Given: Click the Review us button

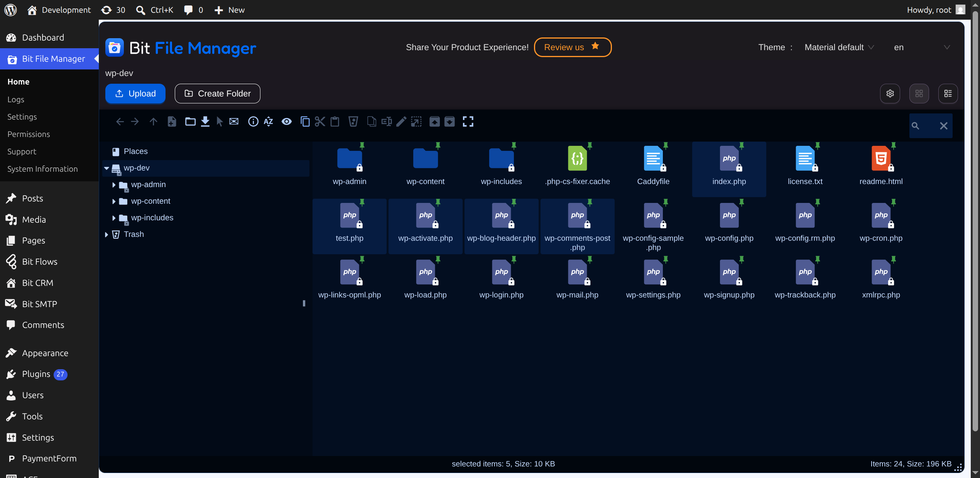Looking at the screenshot, I should pyautogui.click(x=573, y=47).
